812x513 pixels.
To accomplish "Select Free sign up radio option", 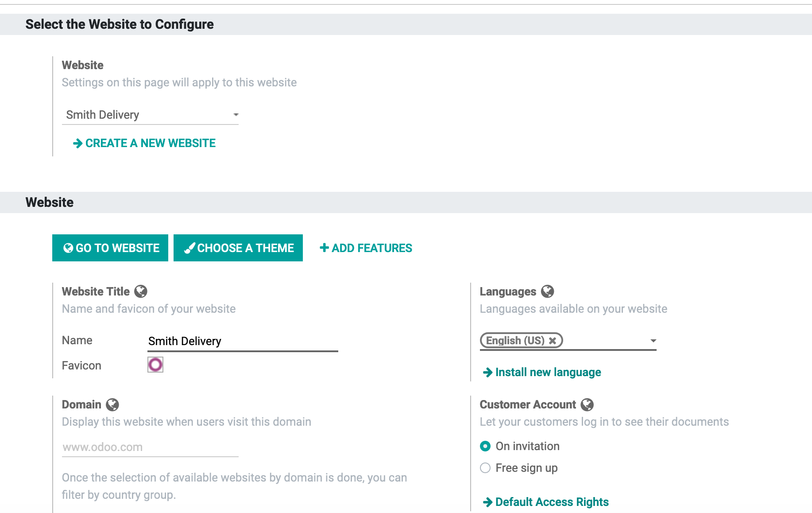I will pos(485,468).
